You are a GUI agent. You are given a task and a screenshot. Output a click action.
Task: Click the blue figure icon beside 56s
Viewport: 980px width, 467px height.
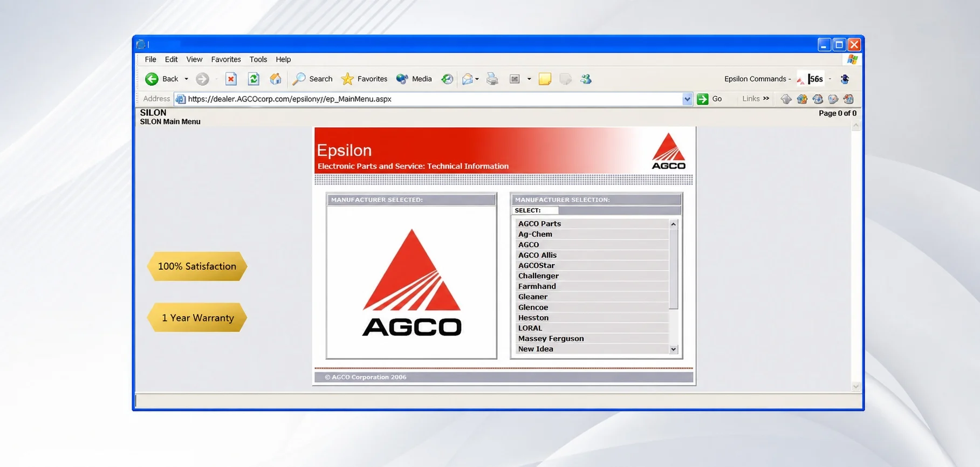[845, 79]
